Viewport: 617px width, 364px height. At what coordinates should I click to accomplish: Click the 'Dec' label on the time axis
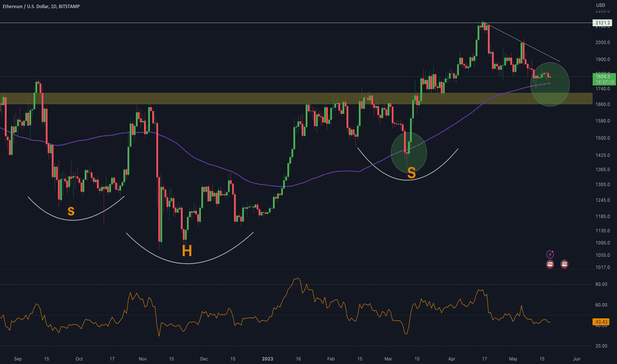(x=204, y=359)
